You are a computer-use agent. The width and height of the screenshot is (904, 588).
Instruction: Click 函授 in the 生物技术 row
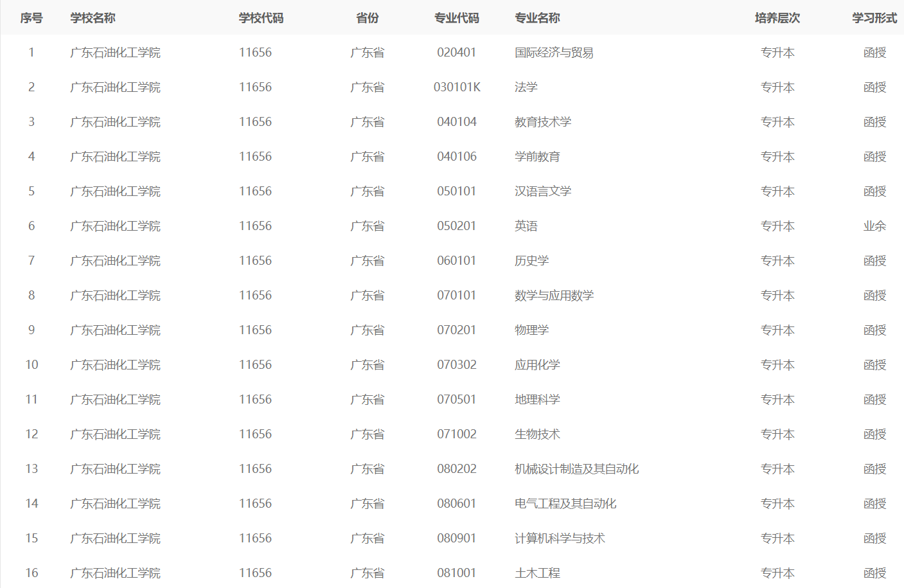[x=874, y=434]
